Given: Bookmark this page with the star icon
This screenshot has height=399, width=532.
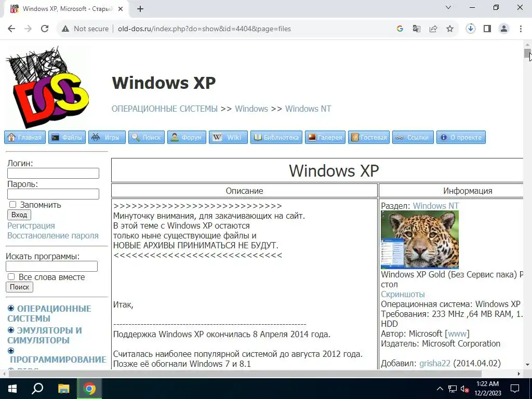Looking at the screenshot, I should click(450, 29).
